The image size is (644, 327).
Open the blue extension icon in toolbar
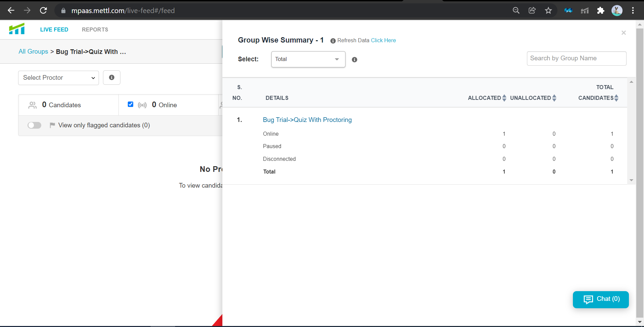[x=568, y=10]
